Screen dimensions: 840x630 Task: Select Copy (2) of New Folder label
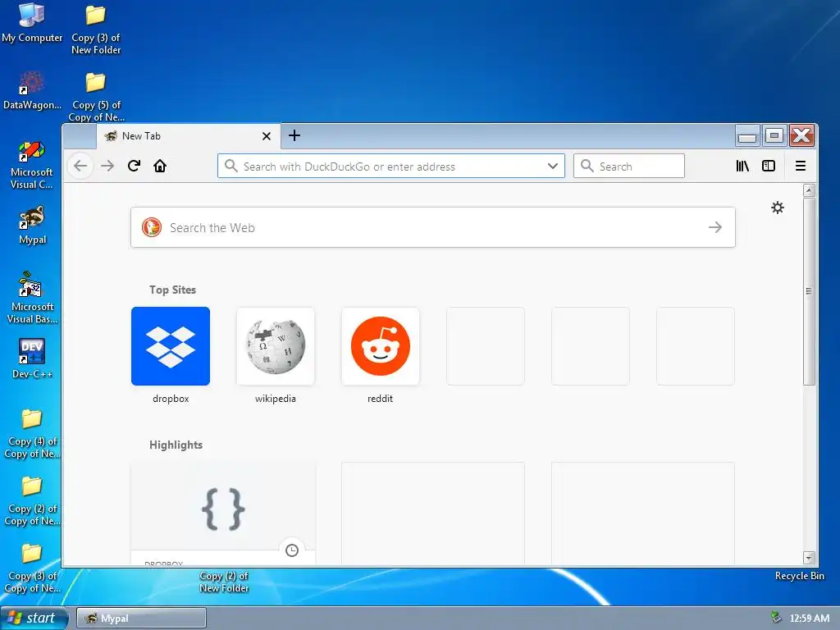224,582
